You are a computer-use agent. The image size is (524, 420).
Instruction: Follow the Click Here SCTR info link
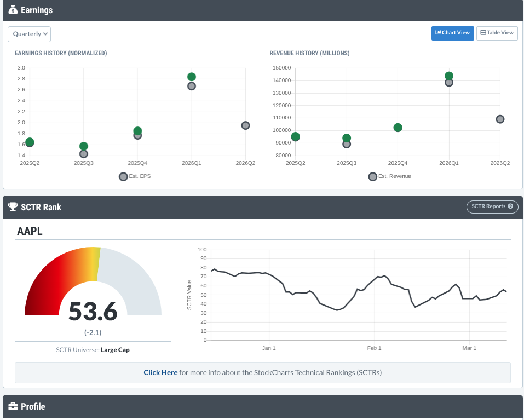click(x=160, y=372)
